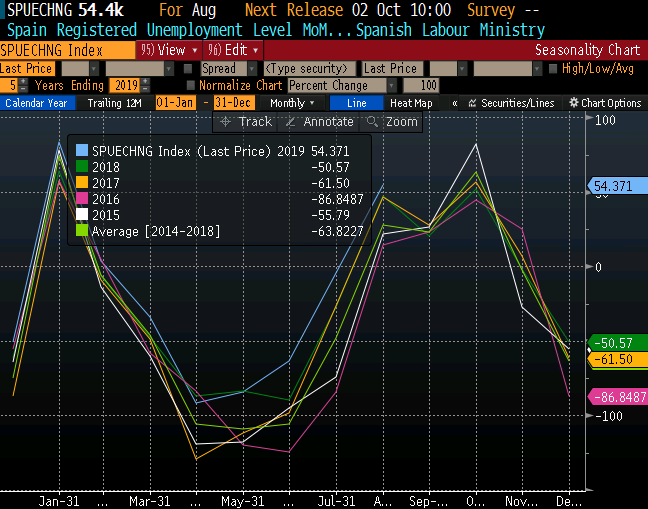
Task: Enable the High/Low/Avg checkbox
Action: (553, 68)
